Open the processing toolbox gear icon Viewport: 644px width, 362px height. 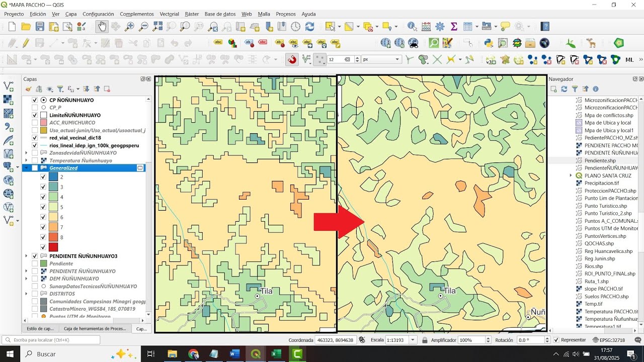click(440, 27)
